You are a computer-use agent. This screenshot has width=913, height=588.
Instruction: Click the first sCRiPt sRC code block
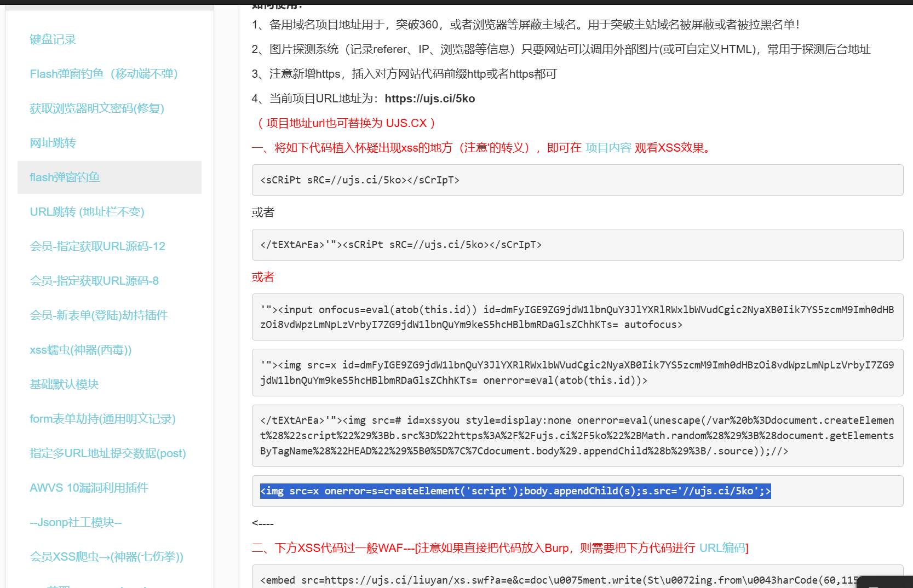577,180
